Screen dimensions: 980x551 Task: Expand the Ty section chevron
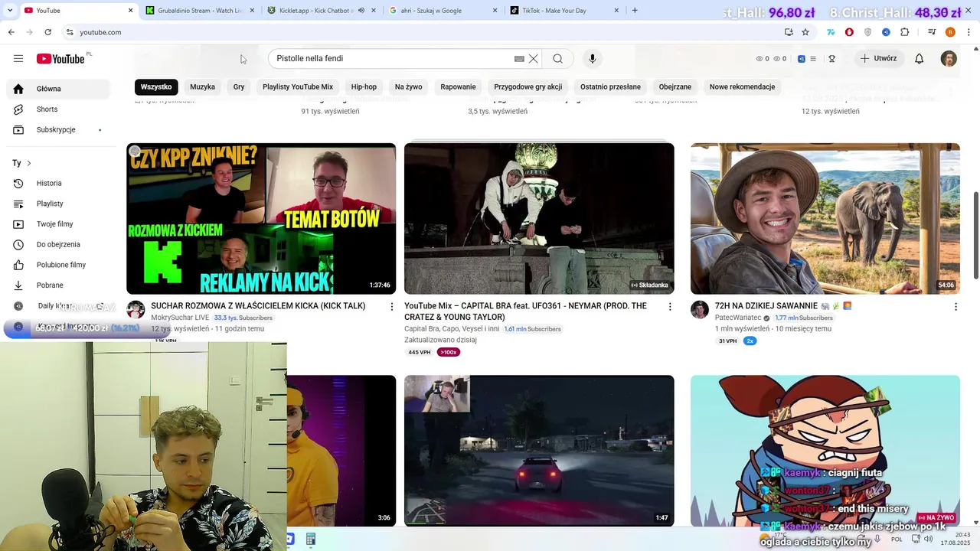tap(29, 163)
